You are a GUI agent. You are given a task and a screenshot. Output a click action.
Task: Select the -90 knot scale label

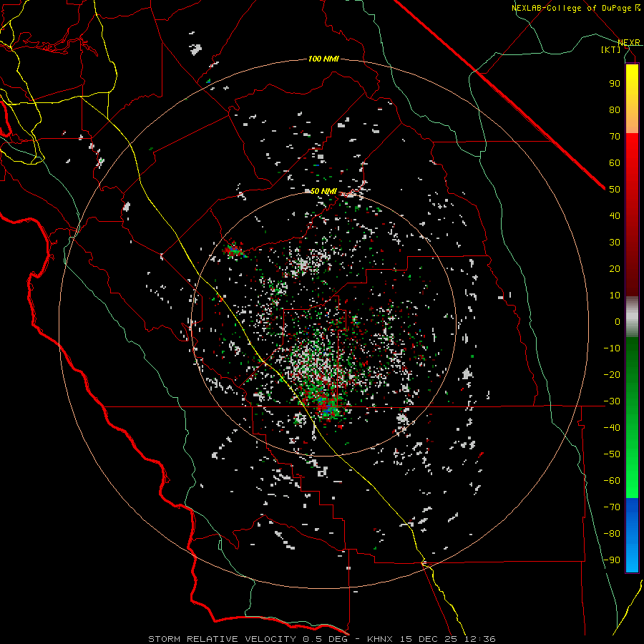[x=612, y=560]
